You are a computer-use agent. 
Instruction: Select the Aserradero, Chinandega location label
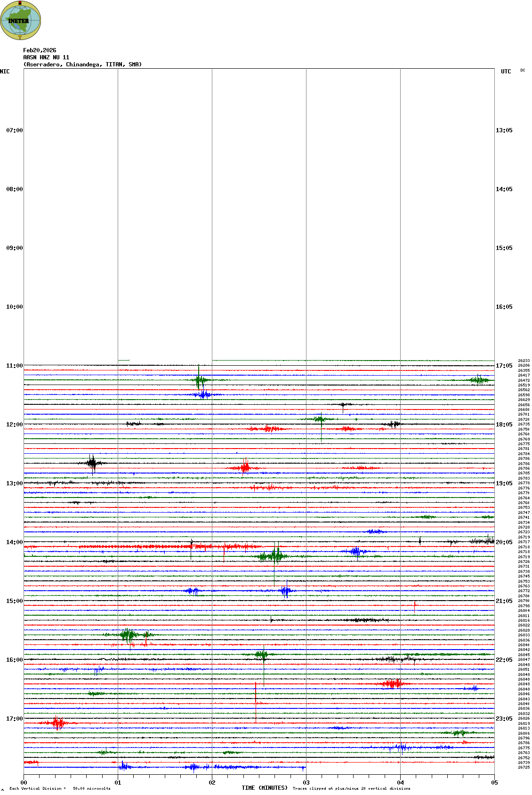(x=82, y=64)
